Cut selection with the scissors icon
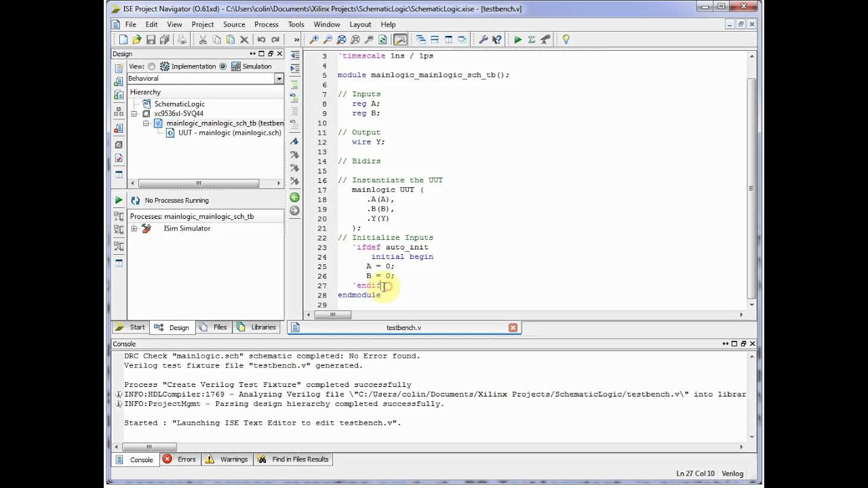Image resolution: width=868 pixels, height=488 pixels. 203,40
